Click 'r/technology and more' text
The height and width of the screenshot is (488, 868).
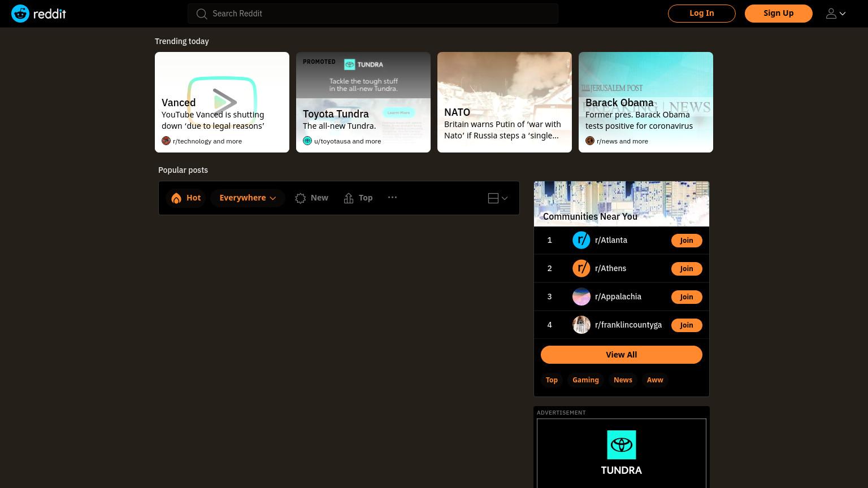[207, 141]
